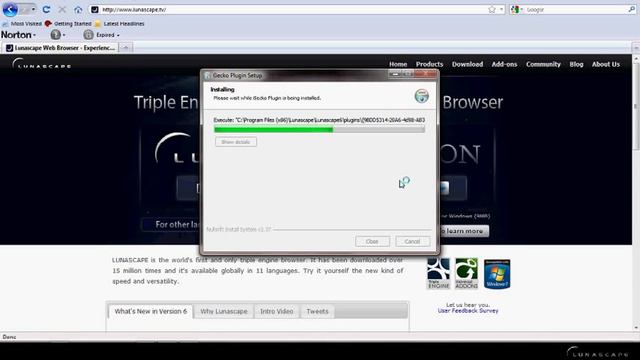
Task: Open Latest Headlines bookmark feed
Action: pos(119,24)
